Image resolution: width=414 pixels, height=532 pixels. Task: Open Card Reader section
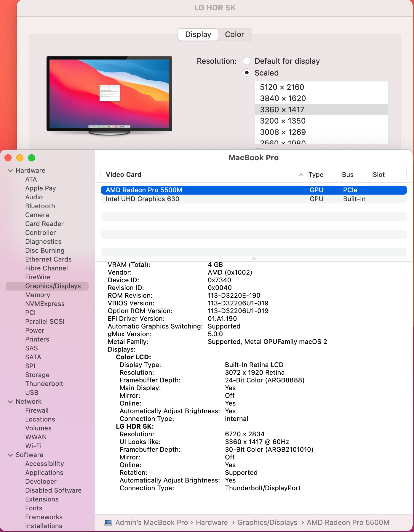pos(44,224)
